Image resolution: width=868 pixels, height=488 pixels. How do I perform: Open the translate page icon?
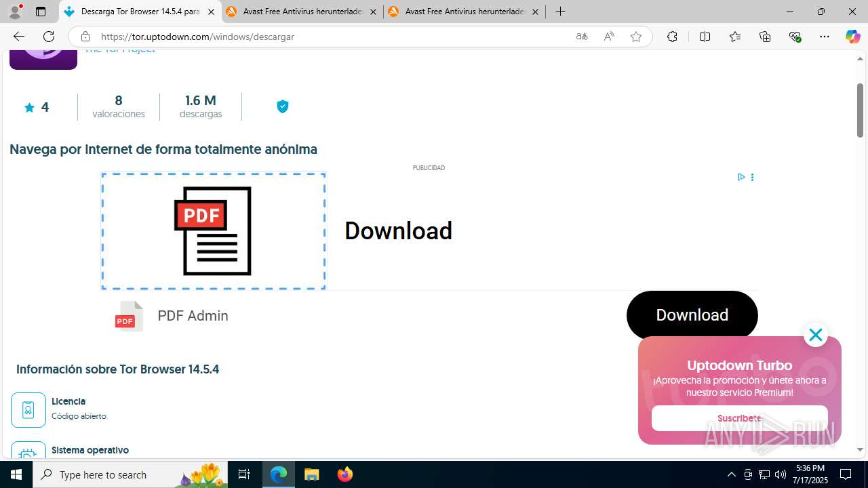point(582,37)
